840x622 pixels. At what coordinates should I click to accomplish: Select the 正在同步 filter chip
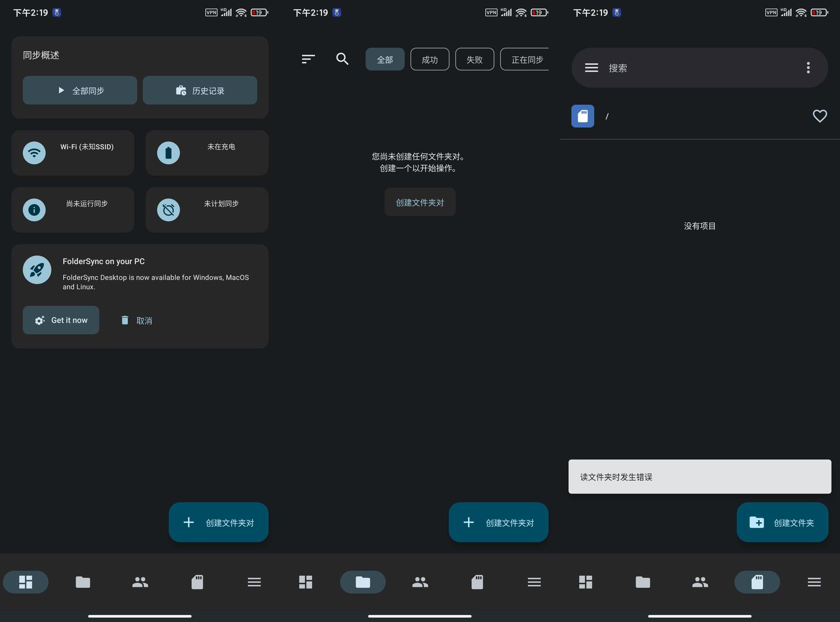point(525,59)
